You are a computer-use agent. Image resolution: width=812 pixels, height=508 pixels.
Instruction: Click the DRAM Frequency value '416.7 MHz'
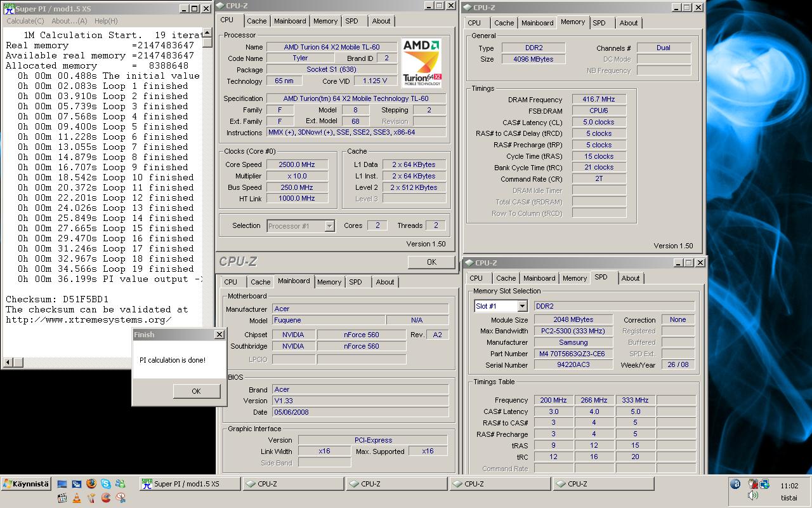pos(598,100)
